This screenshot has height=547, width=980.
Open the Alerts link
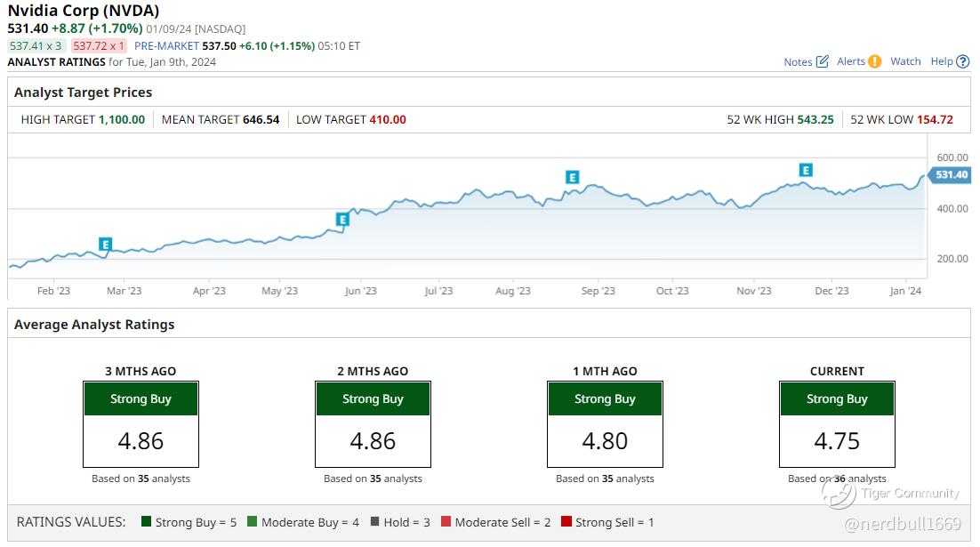851,61
